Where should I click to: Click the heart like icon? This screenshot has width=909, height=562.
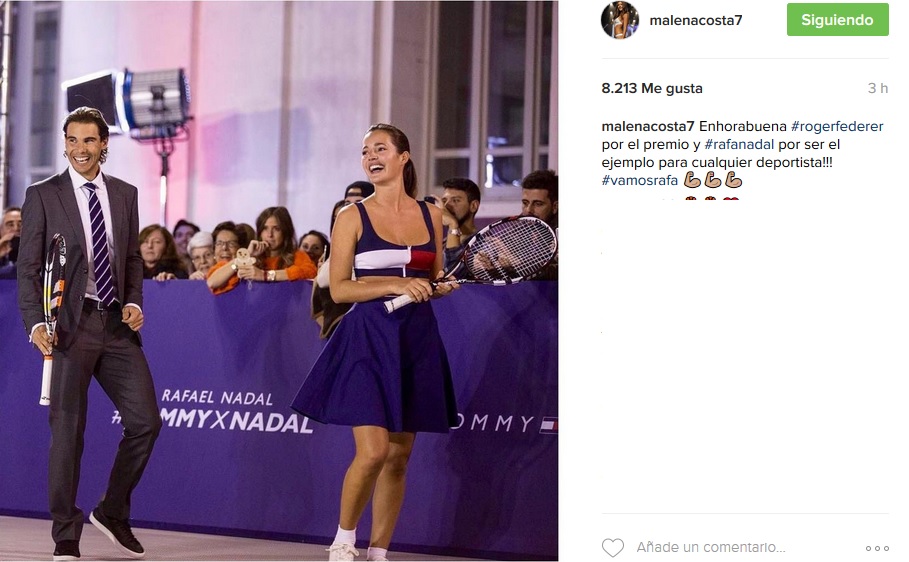[x=612, y=548]
